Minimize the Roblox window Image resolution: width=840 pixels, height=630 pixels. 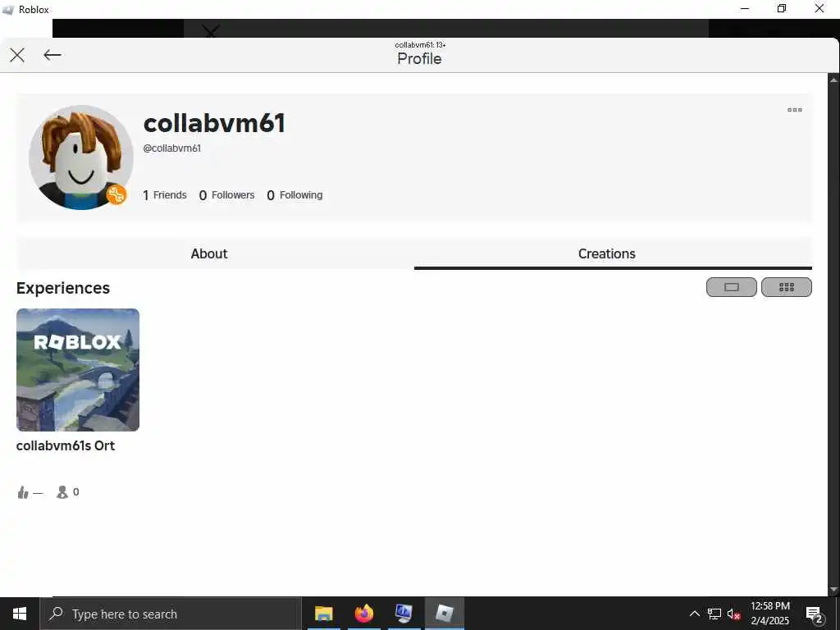click(x=745, y=8)
